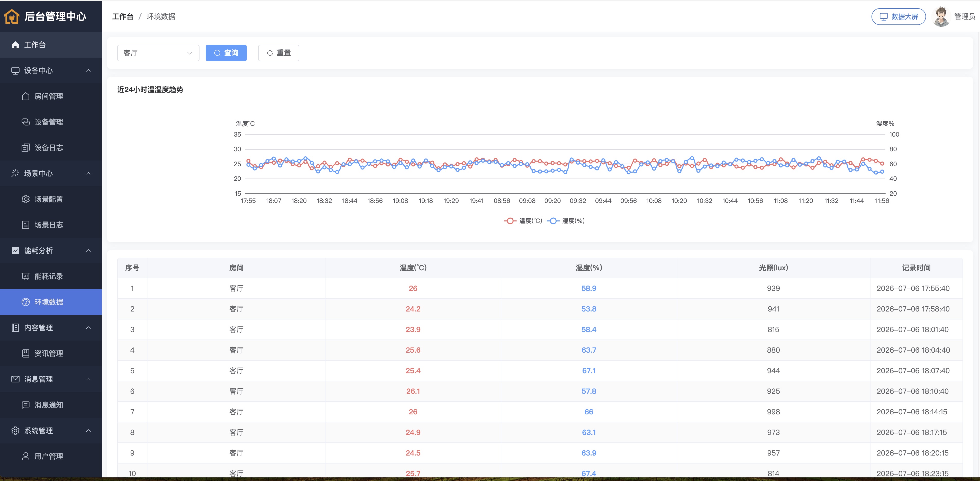The height and width of the screenshot is (481, 980).
Task: Collapse the 内容管理 menu group chevron
Action: [88, 328]
